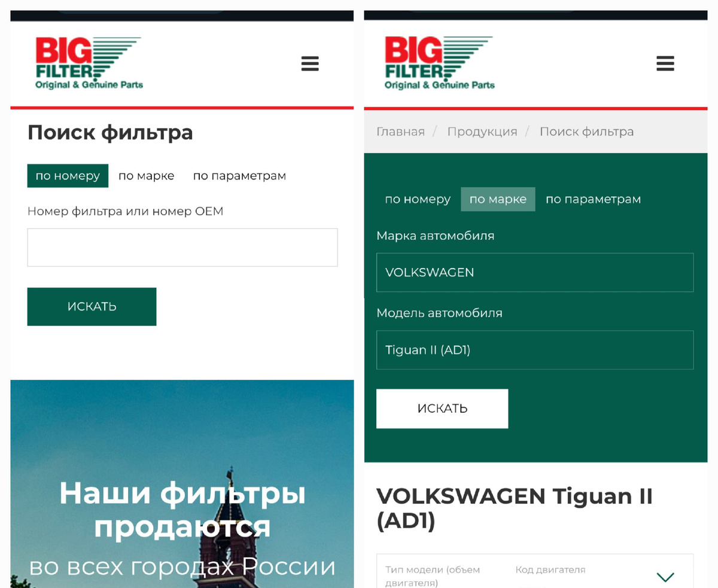Go to Главная breadcrumb link
This screenshot has width=718, height=588.
coord(400,132)
